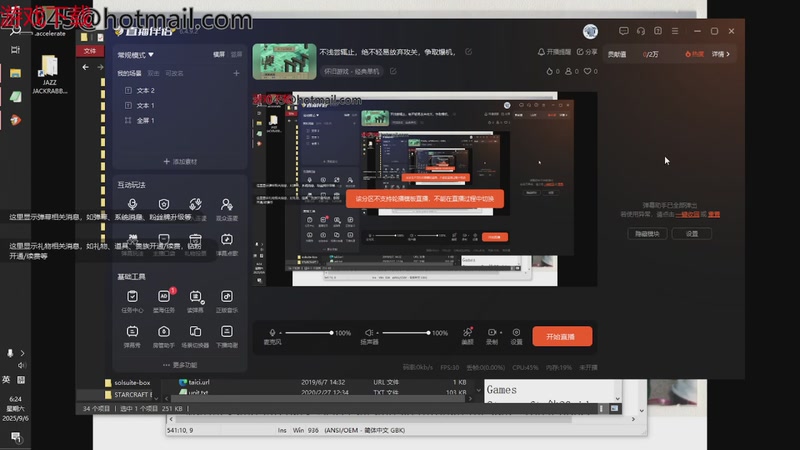Screen dimensions: 800x450
Task: Go back in the File Explorer window
Action: 85,67
